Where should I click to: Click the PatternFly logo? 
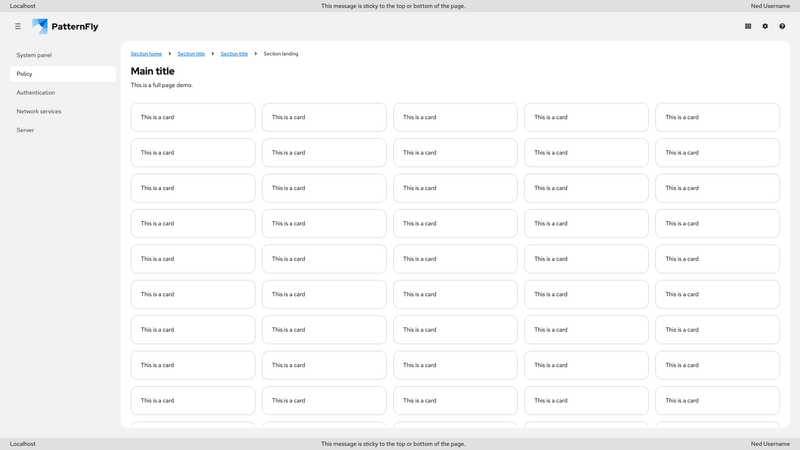[x=65, y=27]
